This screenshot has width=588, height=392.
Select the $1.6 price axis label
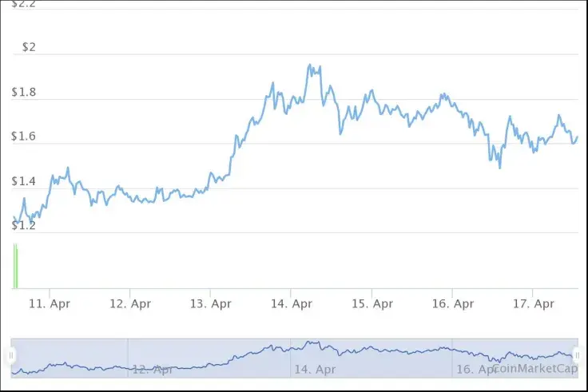[24, 137]
